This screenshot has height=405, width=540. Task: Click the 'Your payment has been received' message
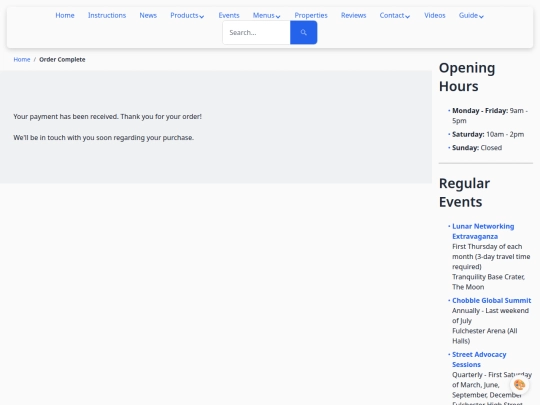pos(107,116)
